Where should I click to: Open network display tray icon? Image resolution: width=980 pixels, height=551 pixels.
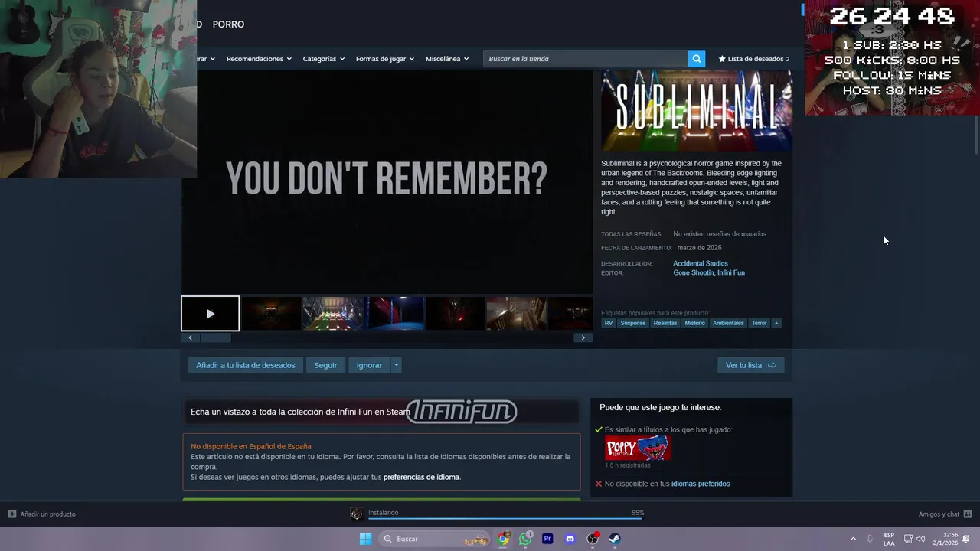pyautogui.click(x=908, y=539)
